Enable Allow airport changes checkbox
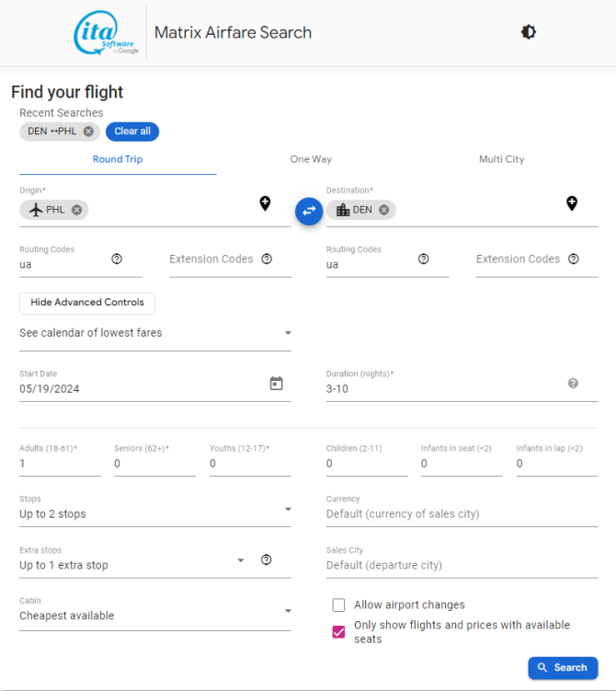This screenshot has width=616, height=691. coord(338,605)
